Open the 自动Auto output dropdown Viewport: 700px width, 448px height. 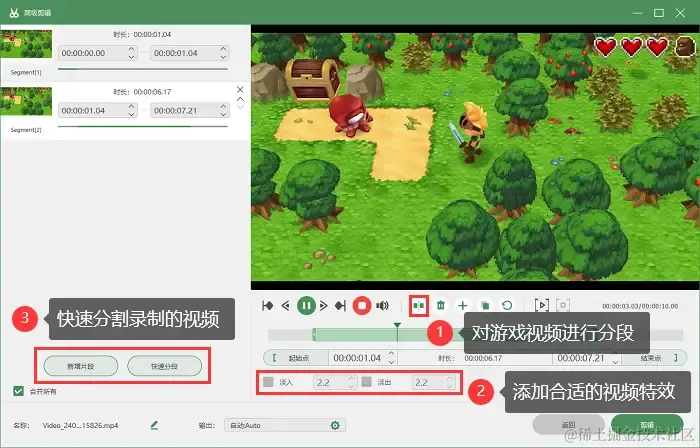[x=285, y=425]
